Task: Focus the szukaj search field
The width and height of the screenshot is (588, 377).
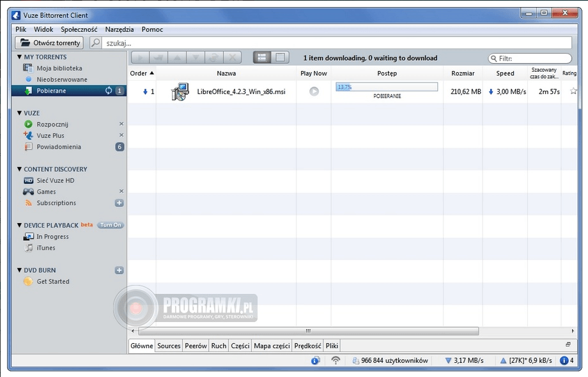Action: 337,43
